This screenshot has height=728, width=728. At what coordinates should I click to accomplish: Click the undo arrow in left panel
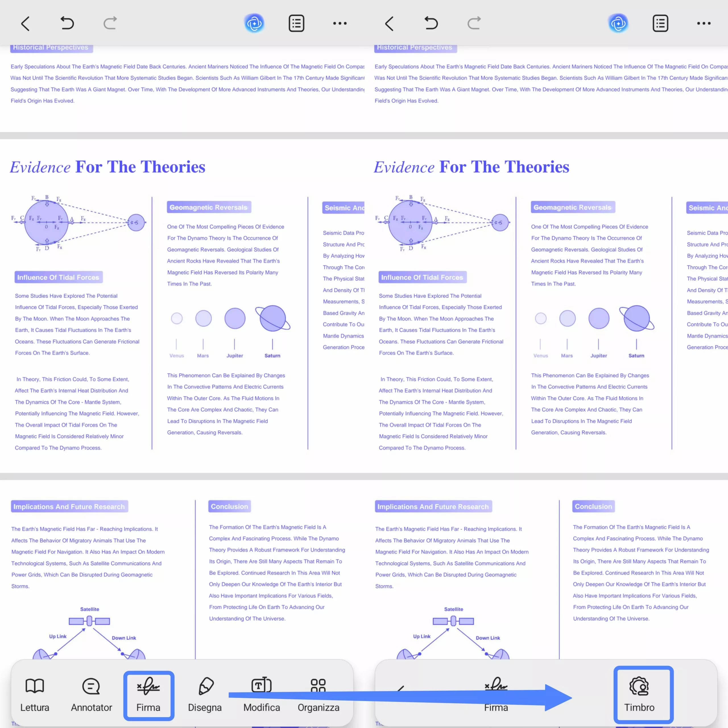click(67, 23)
